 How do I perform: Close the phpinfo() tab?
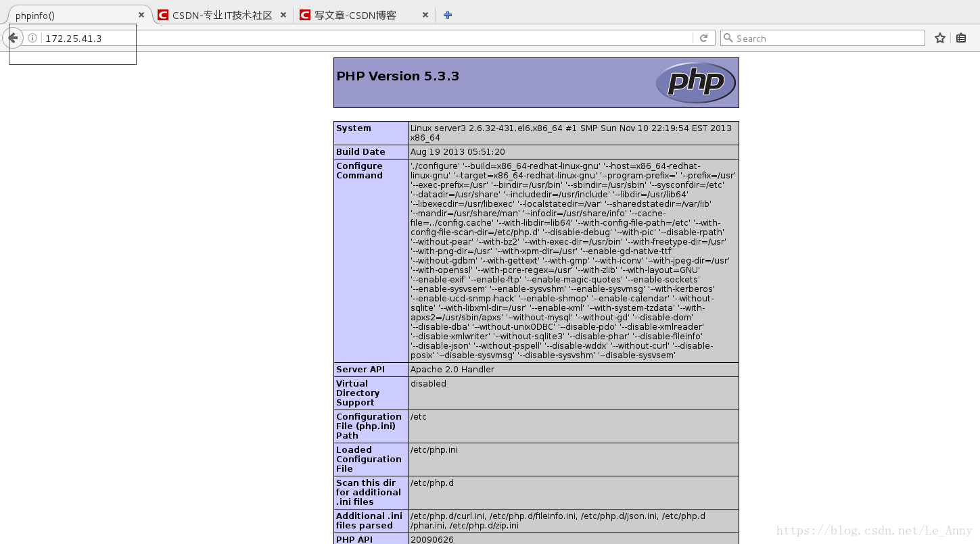tap(141, 15)
